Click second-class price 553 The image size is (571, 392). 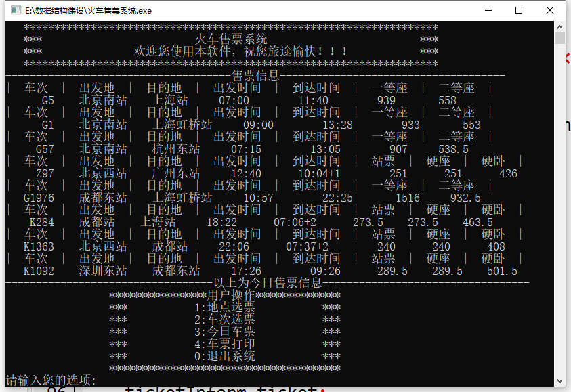pyautogui.click(x=471, y=125)
